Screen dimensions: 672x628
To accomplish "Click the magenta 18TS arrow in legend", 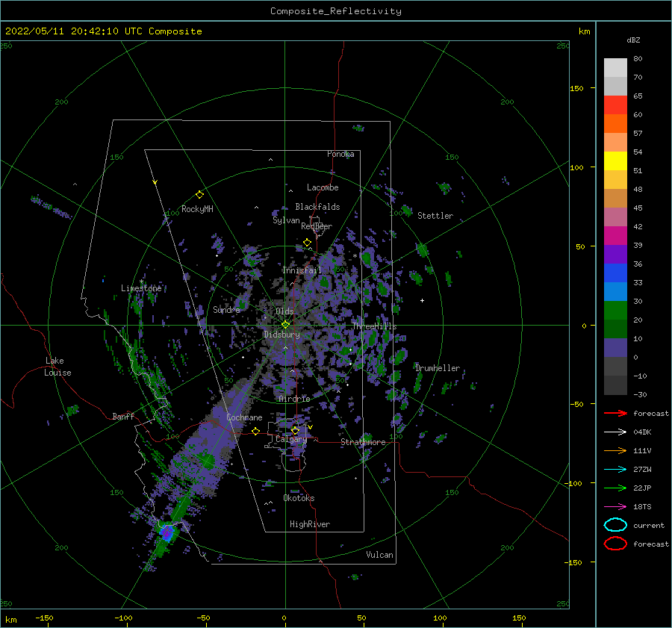I will 615,507.
